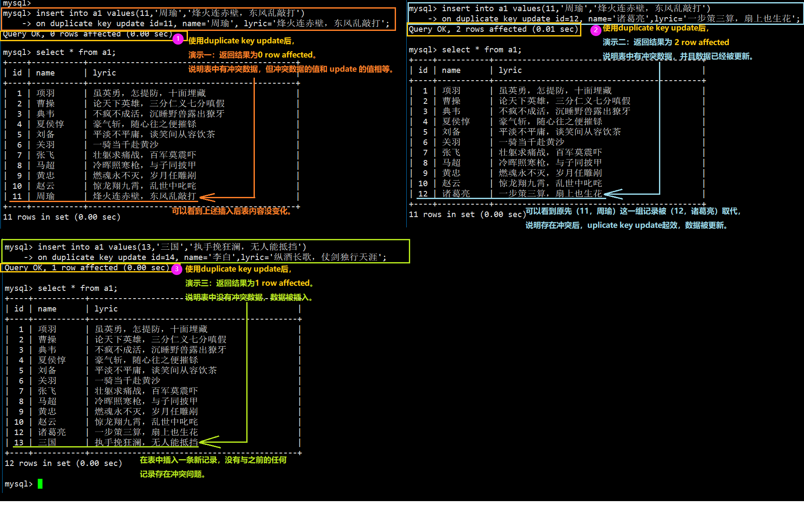Click the lyric cell '烽火连赤壁，东风乱敲打' in row 11
This screenshot has width=804, height=532.
click(145, 196)
